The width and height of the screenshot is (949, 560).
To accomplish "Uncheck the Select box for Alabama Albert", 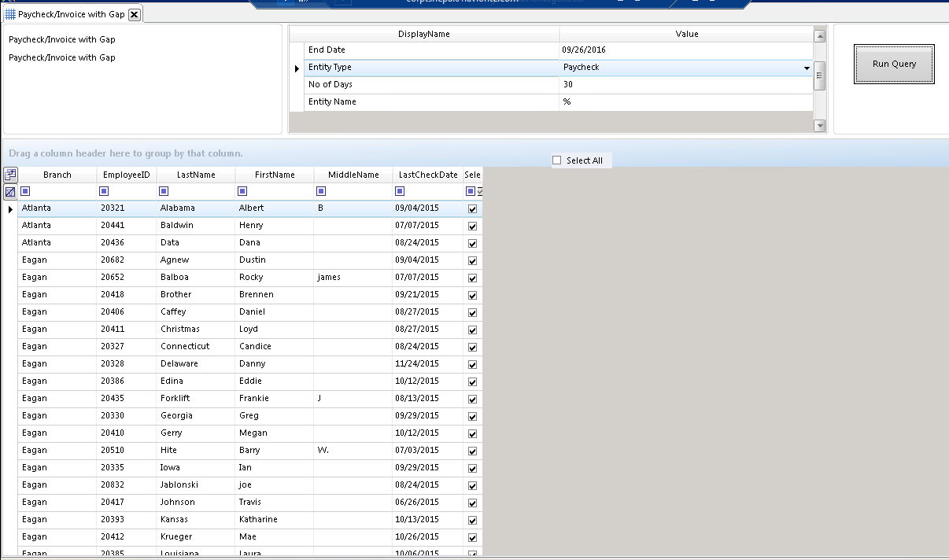I will 472,209.
